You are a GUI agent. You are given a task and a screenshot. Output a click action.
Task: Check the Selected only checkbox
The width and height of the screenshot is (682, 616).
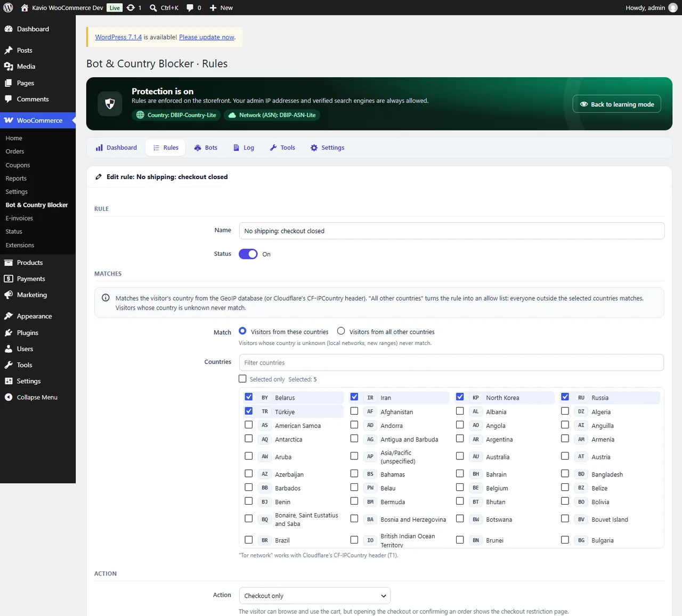[242, 379]
